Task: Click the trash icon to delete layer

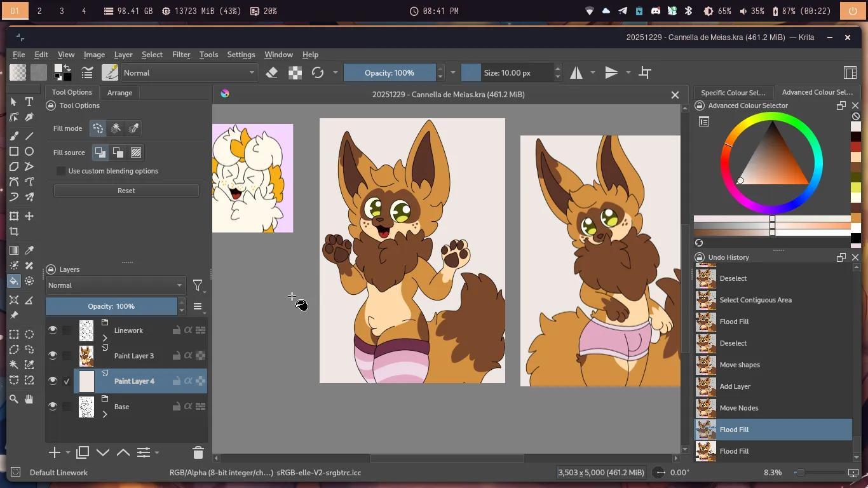Action: click(198, 452)
